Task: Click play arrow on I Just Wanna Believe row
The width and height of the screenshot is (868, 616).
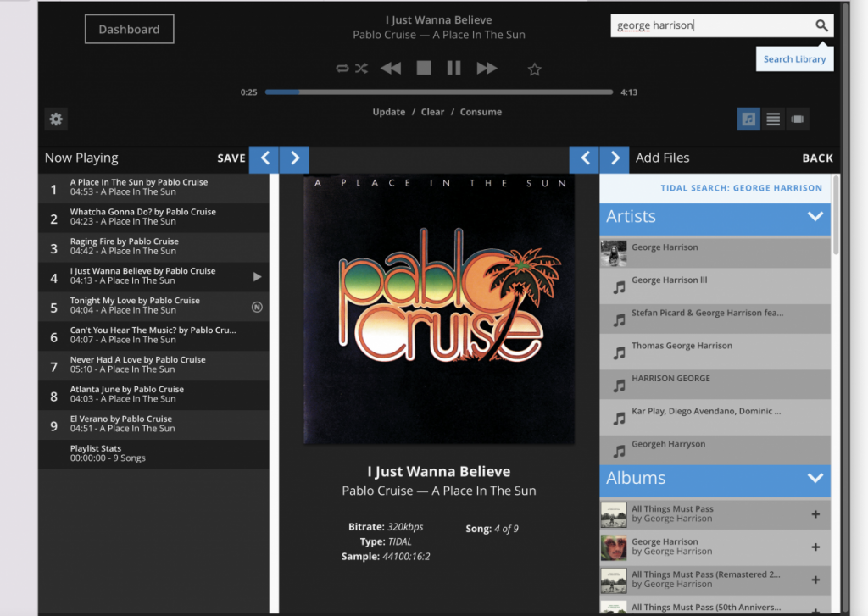Action: [x=257, y=277]
